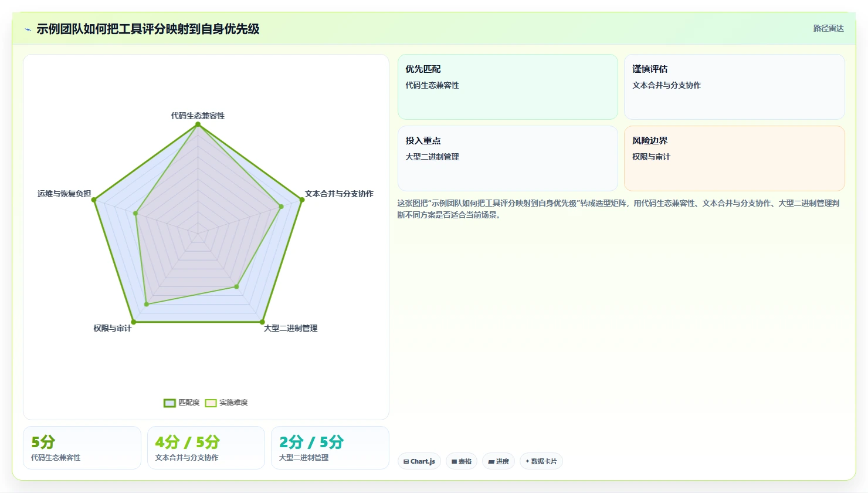Screen dimensions: 868x493
Task: Click the outer radar point at 文本合并与分支协作
Action: tap(302, 200)
